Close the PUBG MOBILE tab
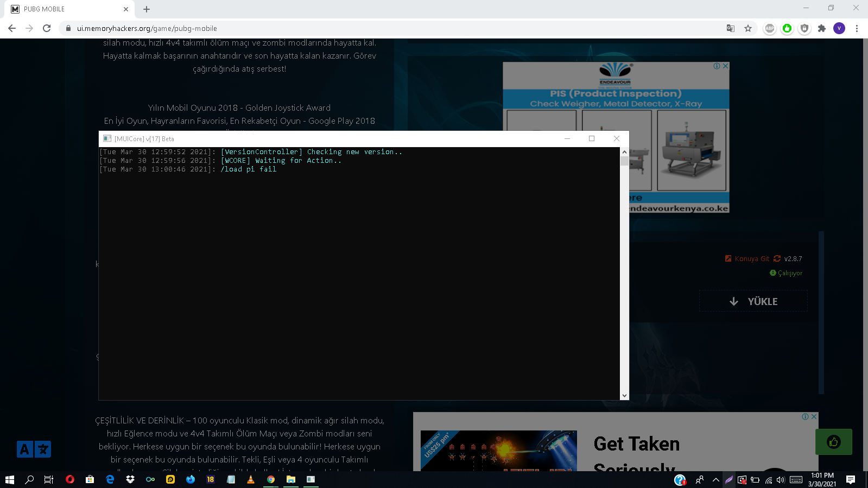This screenshot has height=488, width=868. [x=126, y=9]
